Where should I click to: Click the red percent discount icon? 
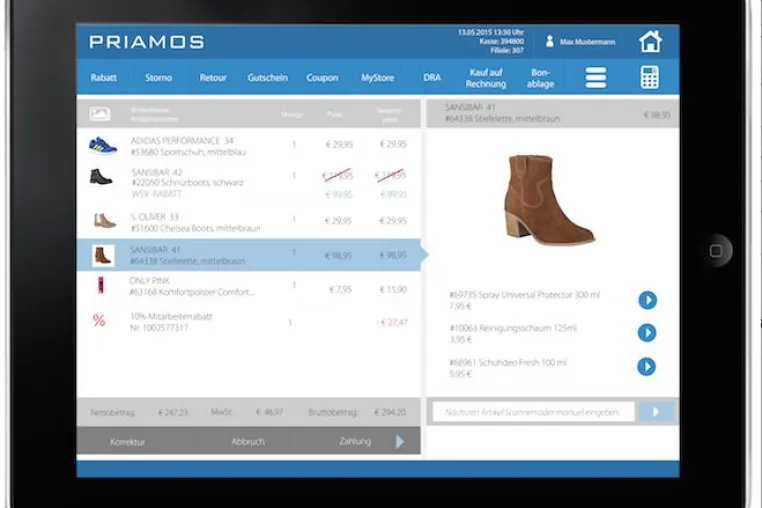pyautogui.click(x=99, y=320)
